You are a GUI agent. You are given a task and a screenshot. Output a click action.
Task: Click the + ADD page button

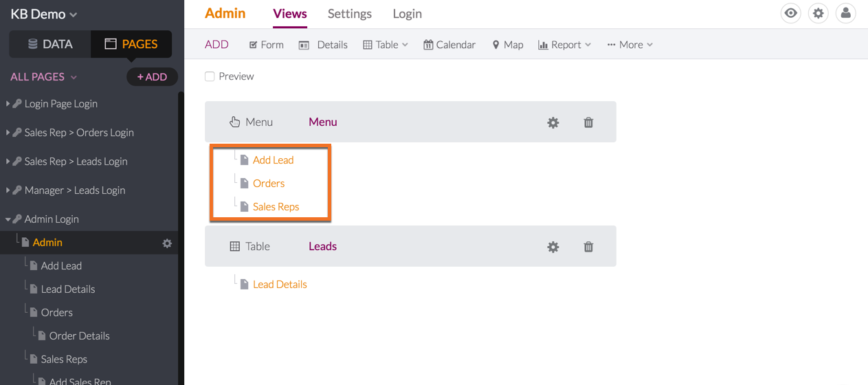click(x=152, y=77)
